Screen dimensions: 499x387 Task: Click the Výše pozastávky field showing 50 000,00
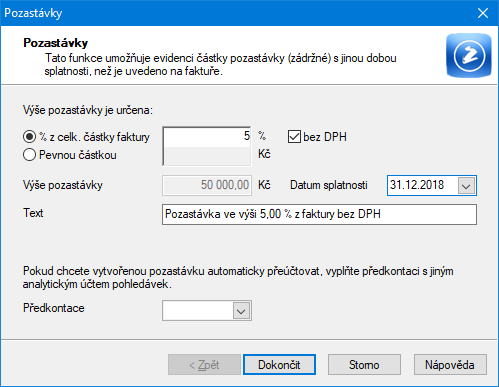point(207,185)
